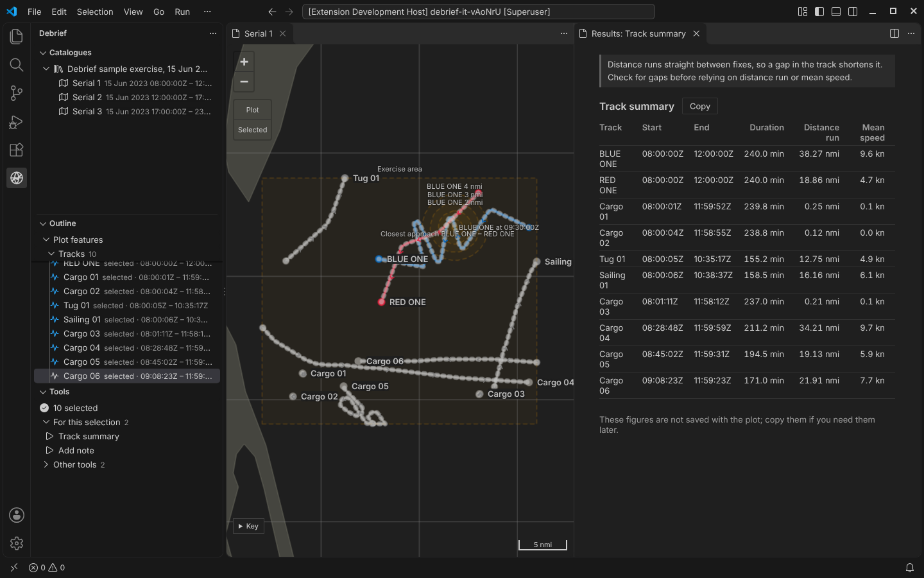Click the Selected button on the map
This screenshot has height=578, width=924.
click(253, 130)
